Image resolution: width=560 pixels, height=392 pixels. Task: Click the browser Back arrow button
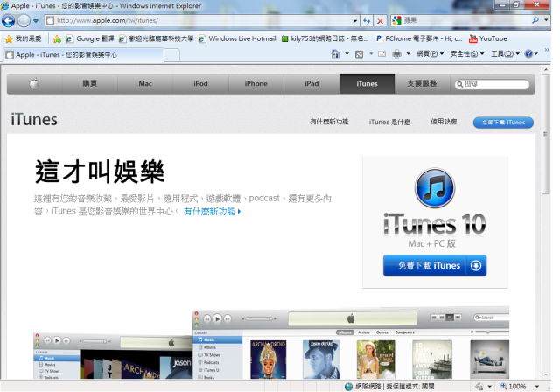tap(8, 21)
